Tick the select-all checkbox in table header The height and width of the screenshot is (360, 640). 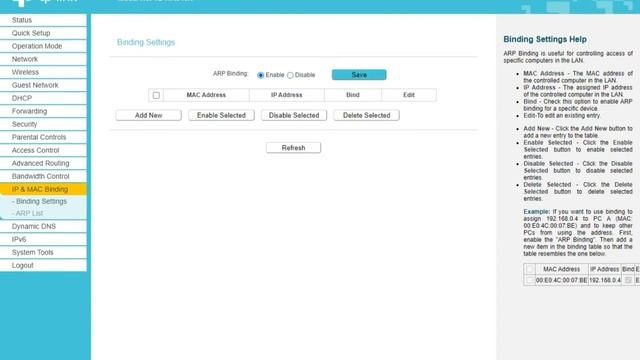point(156,96)
